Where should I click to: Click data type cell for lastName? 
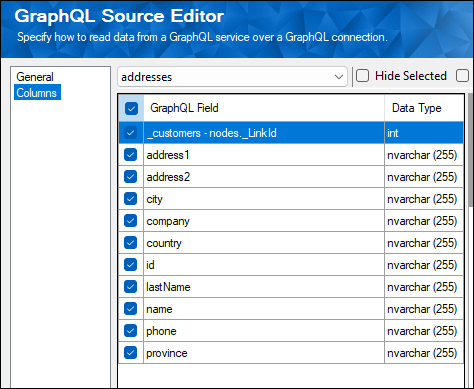coord(424,287)
